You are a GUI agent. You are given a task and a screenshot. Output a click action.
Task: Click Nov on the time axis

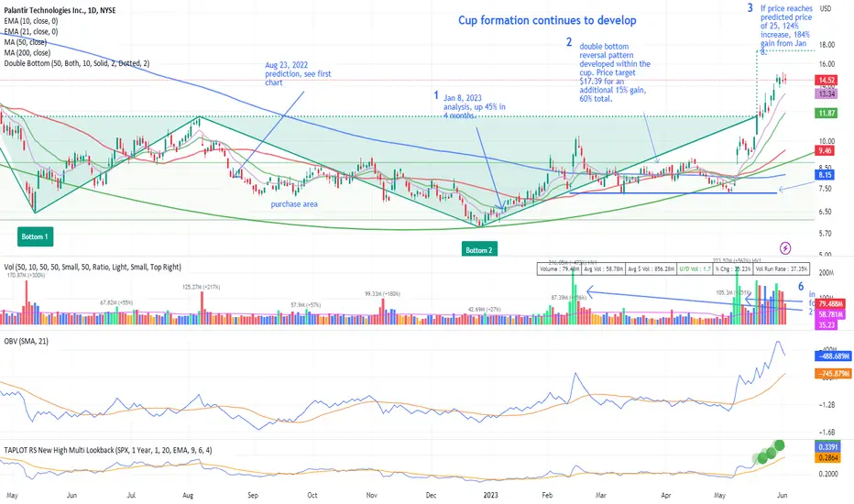[x=371, y=495]
